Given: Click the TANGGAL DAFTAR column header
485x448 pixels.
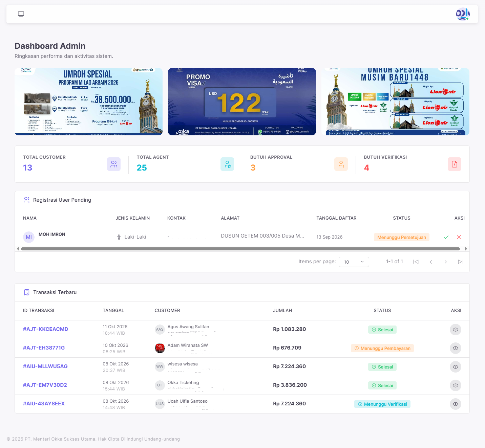Looking at the screenshot, I should pyautogui.click(x=336, y=218).
